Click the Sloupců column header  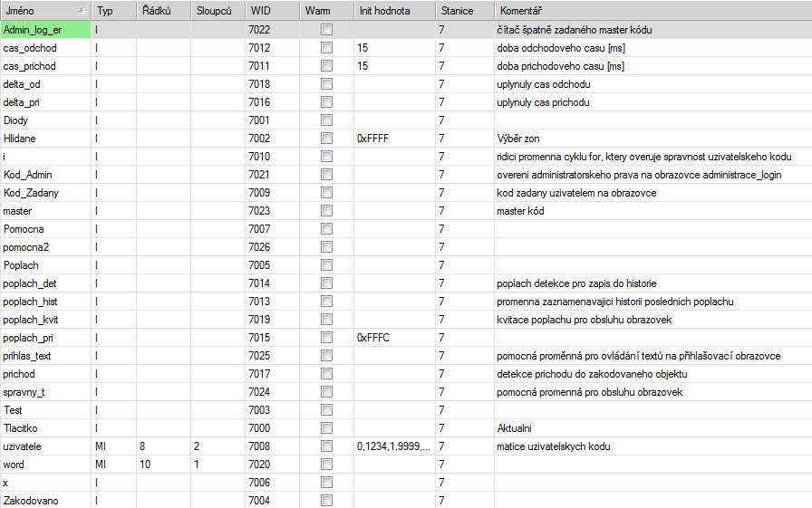point(217,10)
